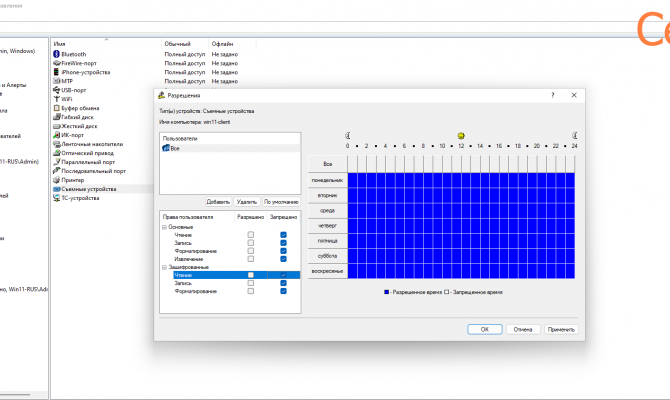Image resolution: width=670 pixels, height=400 pixels.
Task: Click the WiFi device icon
Action: click(56, 99)
